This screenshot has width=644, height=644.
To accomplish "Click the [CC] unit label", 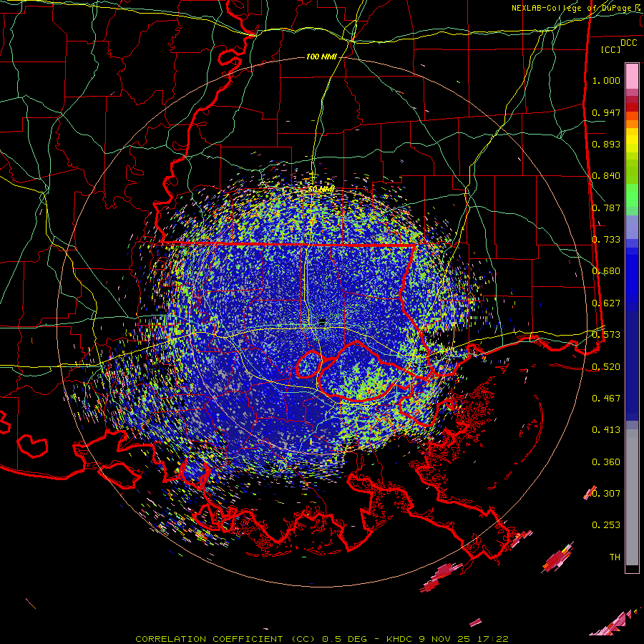I will 611,49.
